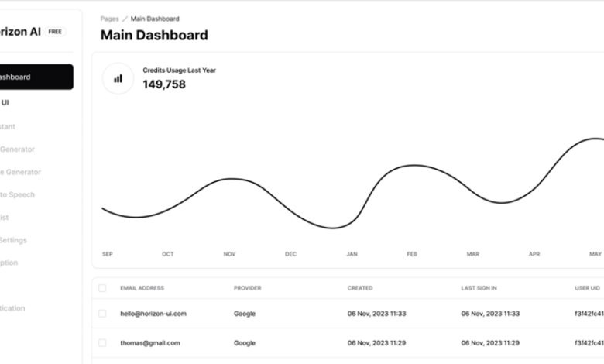Click the Main Dashboard page heading

pos(154,35)
